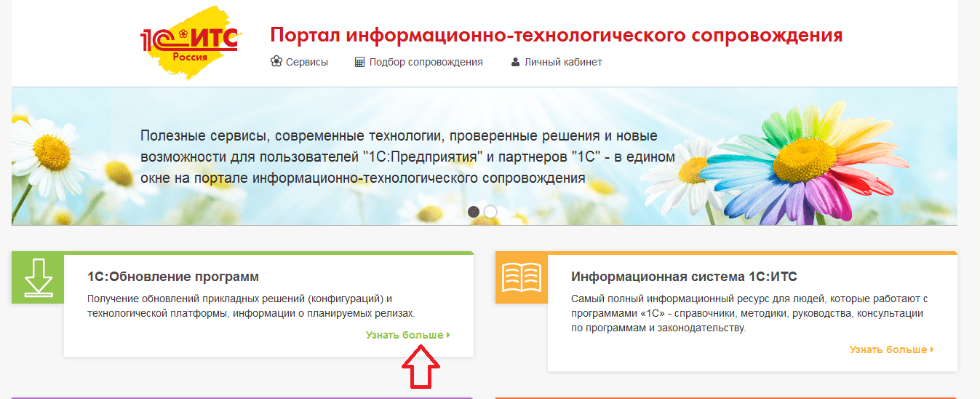Select the second banner slide dot
Image resolution: width=980 pixels, height=399 pixels.
pyautogui.click(x=490, y=212)
